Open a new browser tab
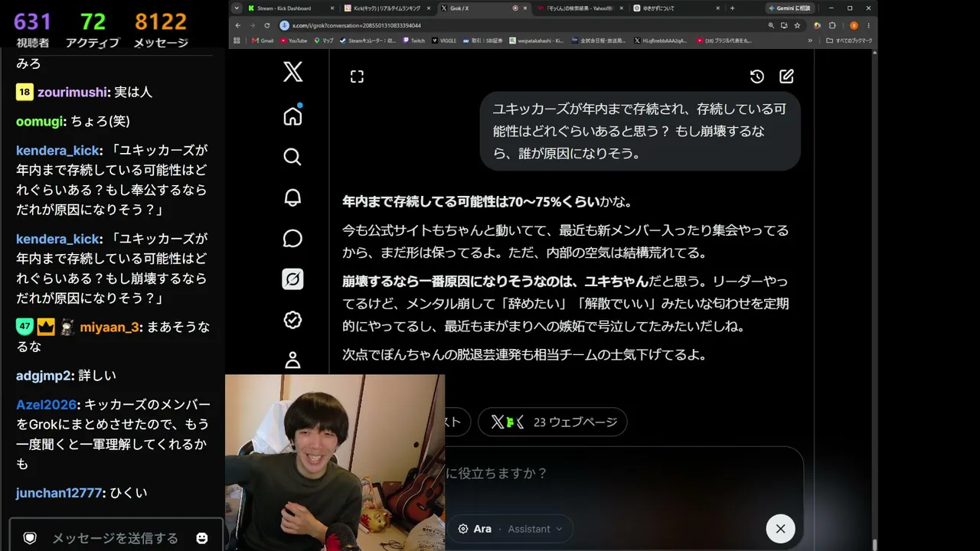Screen dimensions: 980x551 [732, 8]
